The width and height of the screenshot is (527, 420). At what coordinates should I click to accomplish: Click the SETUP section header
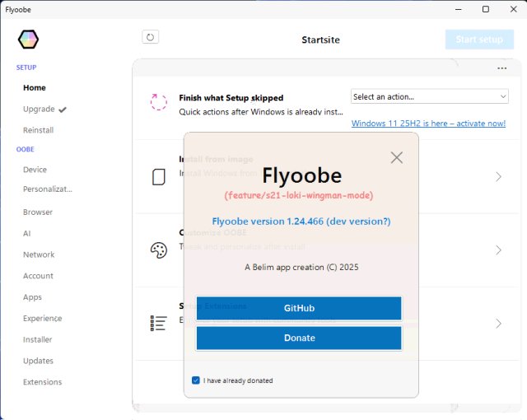(26, 68)
